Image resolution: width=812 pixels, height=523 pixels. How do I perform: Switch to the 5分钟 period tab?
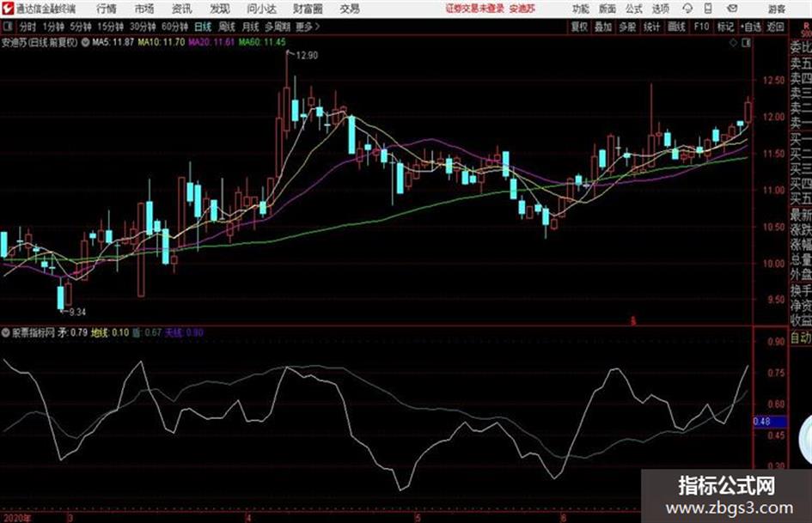80,27
